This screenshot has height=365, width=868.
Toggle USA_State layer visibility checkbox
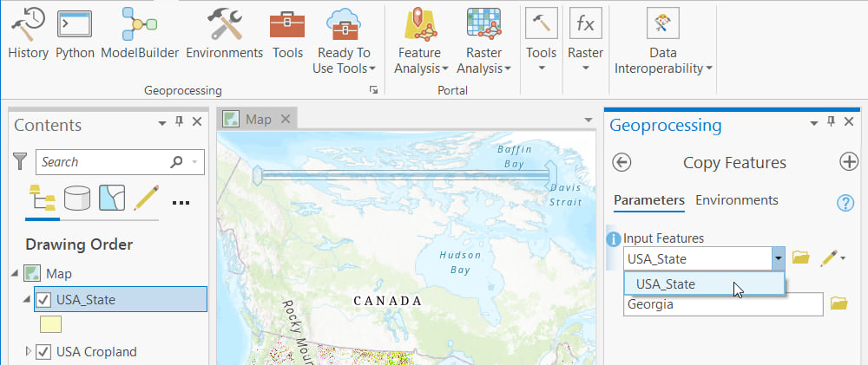(43, 300)
